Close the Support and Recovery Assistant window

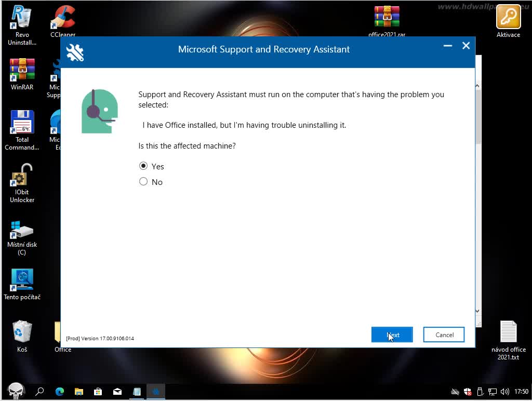(x=466, y=46)
